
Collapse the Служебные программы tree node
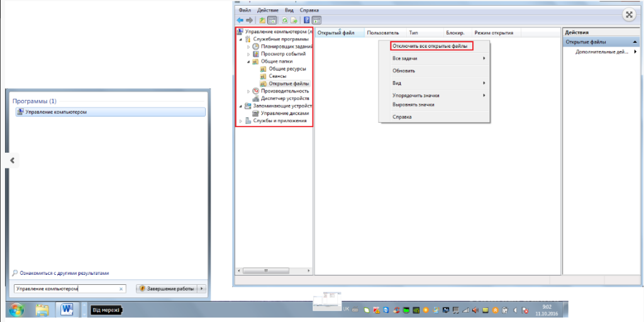coord(241,39)
